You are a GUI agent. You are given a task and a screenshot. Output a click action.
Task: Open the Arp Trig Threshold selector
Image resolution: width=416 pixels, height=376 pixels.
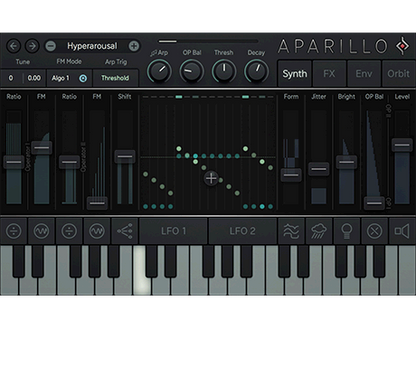pyautogui.click(x=115, y=78)
